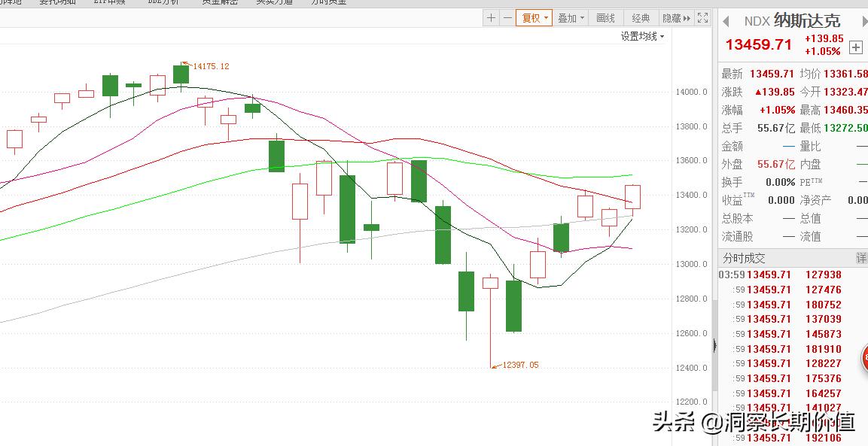
Task: Zoom in the chart with plus button
Action: (x=491, y=18)
